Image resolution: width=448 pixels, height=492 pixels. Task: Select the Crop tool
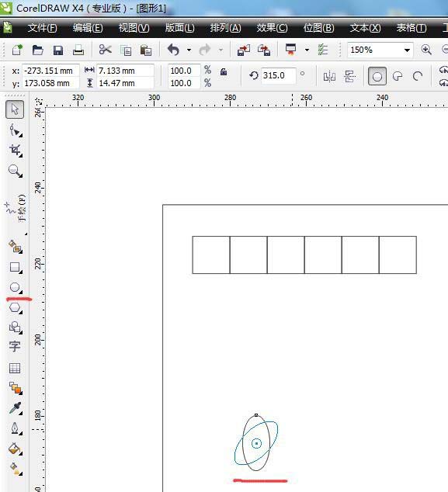[x=15, y=151]
